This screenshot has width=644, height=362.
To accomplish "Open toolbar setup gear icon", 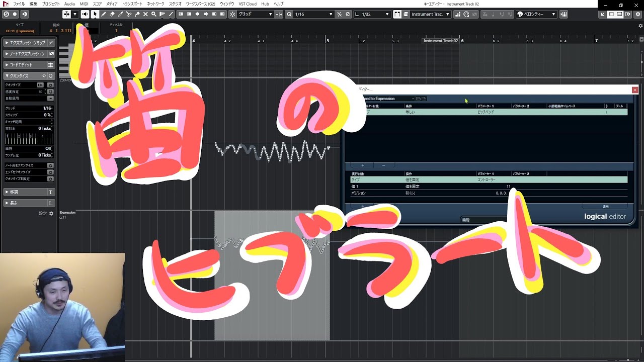I will 638,14.
